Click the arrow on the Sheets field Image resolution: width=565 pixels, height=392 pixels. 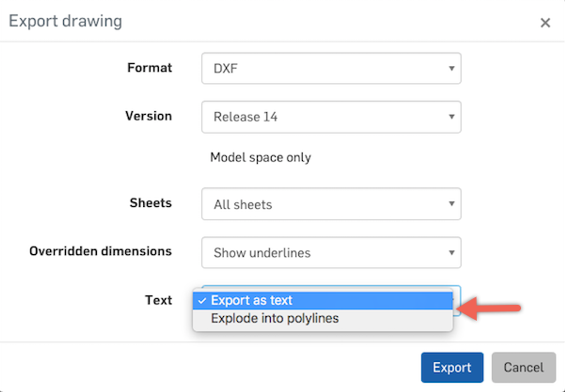pos(451,204)
